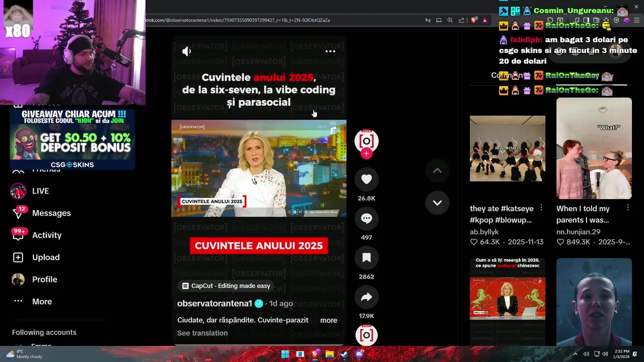Open the observatorantena1 username link
Viewport: 644px width, 362px height.
(x=214, y=304)
